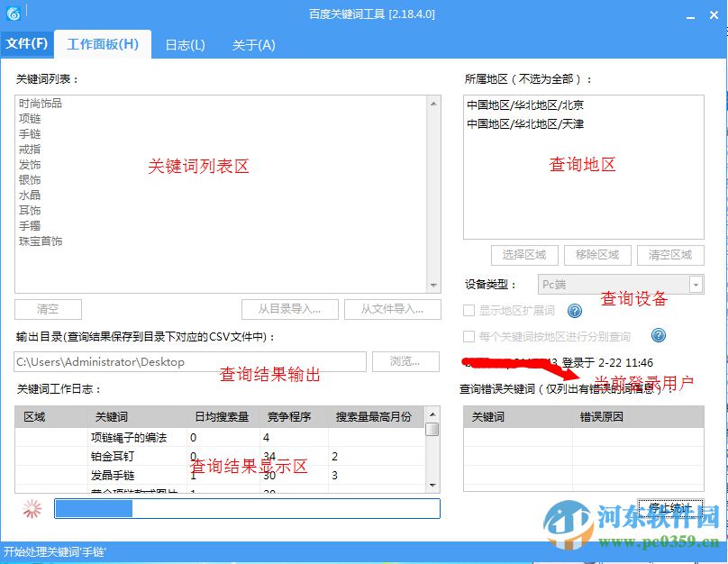Open help icon next to 每个关键词按地区进行分别查询

658,334
